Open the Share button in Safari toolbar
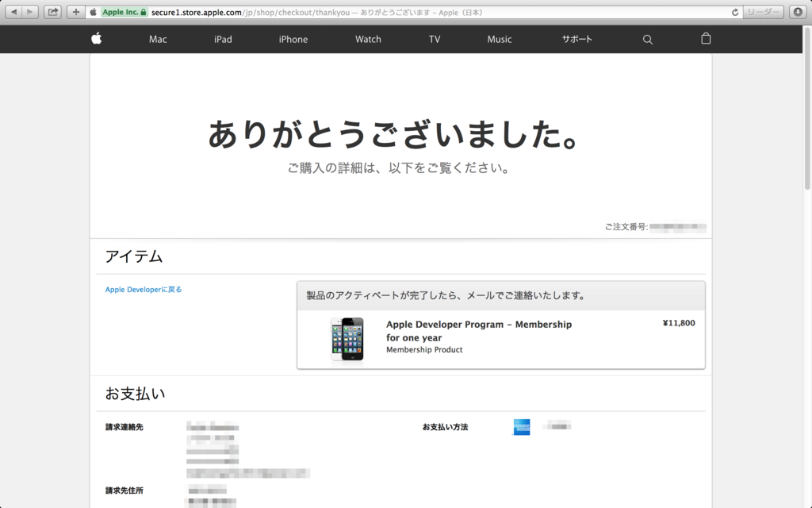Viewport: 812px width, 508px height. click(53, 12)
